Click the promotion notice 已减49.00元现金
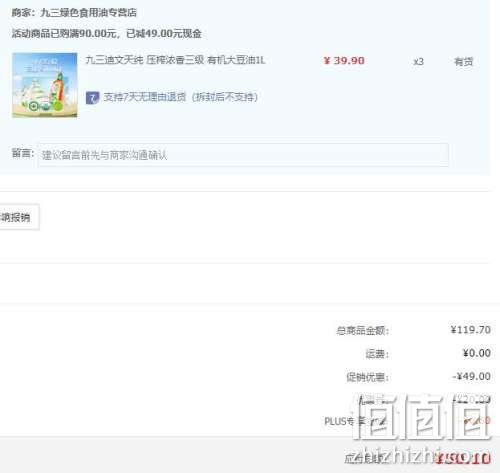Image resolution: width=500 pixels, height=473 pixels. click(x=164, y=33)
